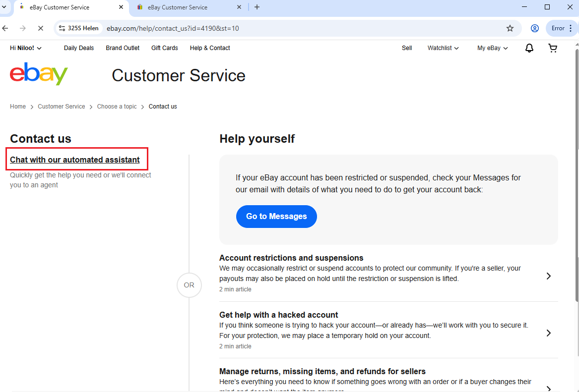This screenshot has height=392, width=579.
Task: Open the tab search dropdown arrow
Action: coord(4,7)
